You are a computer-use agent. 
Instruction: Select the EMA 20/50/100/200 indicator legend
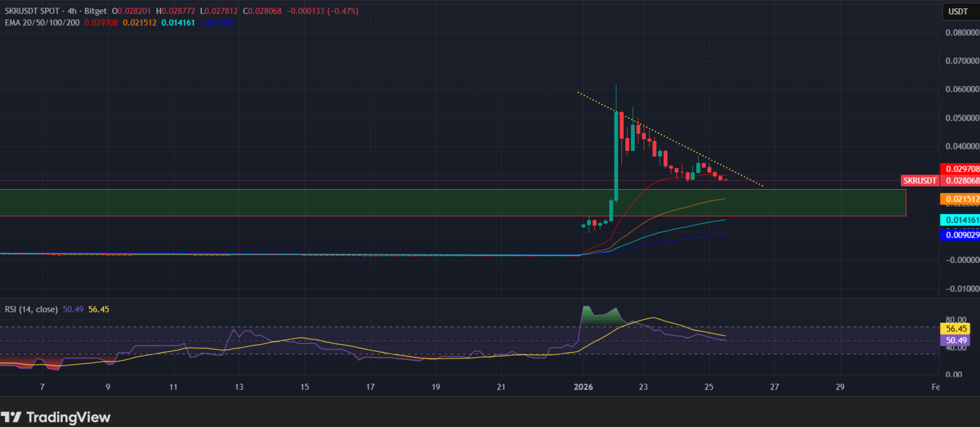[x=42, y=23]
